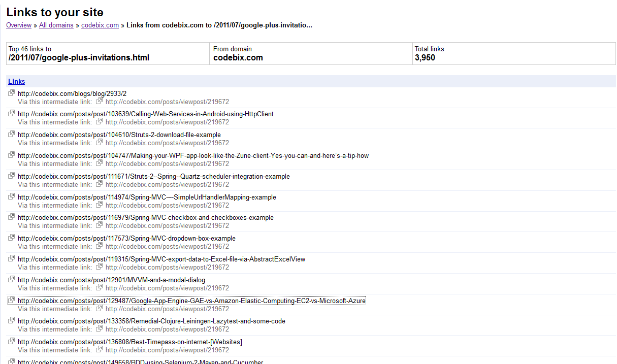
Task: Click the 'Links to your site' heading
Action: click(55, 12)
